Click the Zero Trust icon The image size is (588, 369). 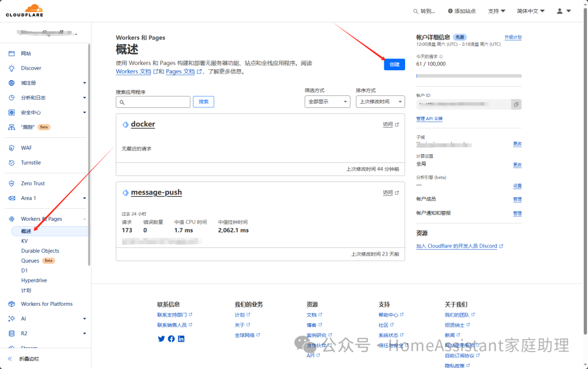tap(11, 184)
